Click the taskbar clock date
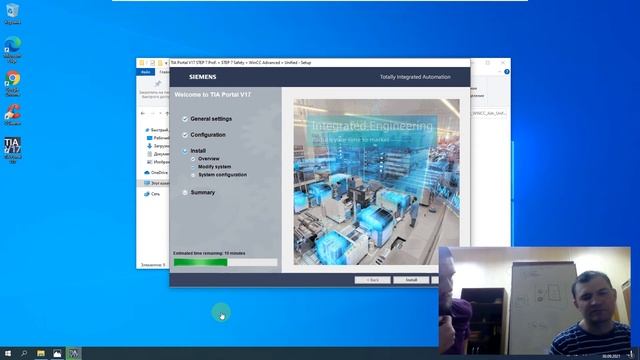Image resolution: width=640 pixels, height=360 pixels. [x=611, y=356]
